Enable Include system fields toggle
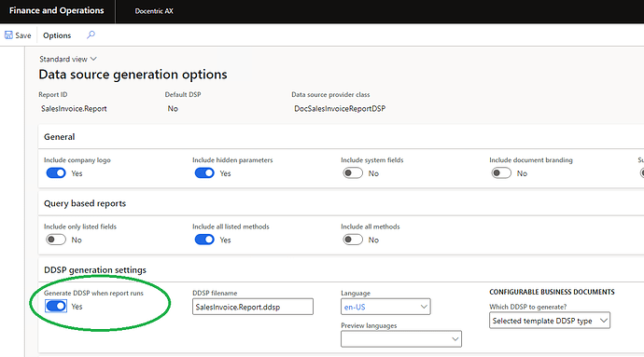This screenshot has height=357, width=644. (x=353, y=173)
